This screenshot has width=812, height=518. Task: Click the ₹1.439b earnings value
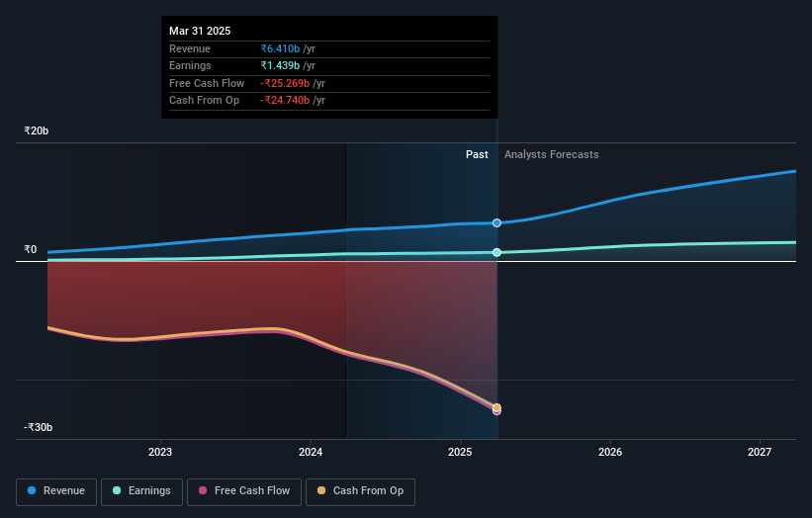point(280,65)
